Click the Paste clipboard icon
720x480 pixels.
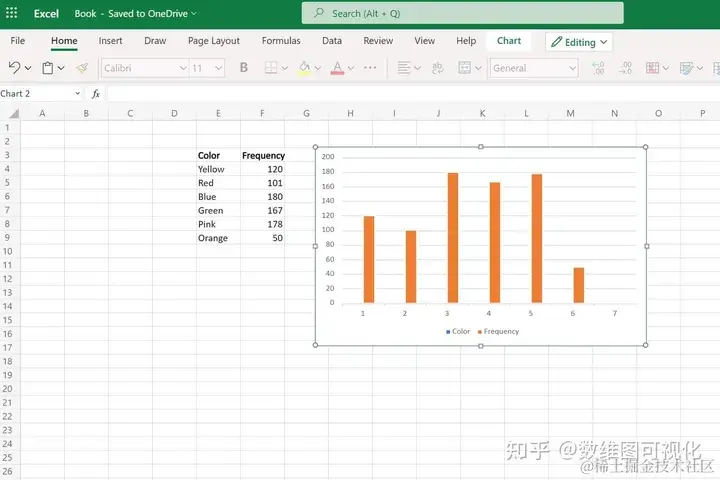[47, 68]
